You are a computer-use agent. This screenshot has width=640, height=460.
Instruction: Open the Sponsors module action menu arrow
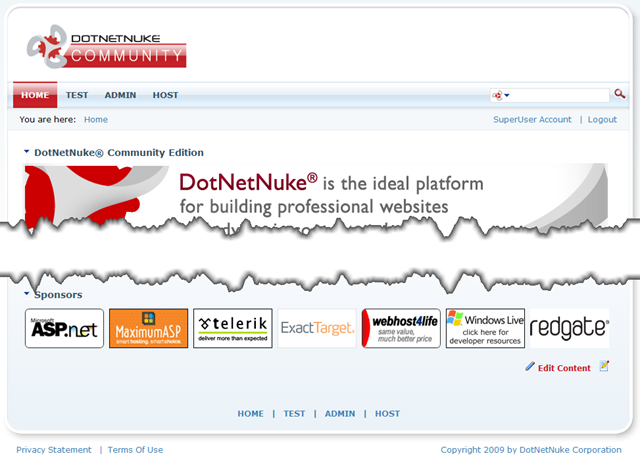(x=27, y=293)
